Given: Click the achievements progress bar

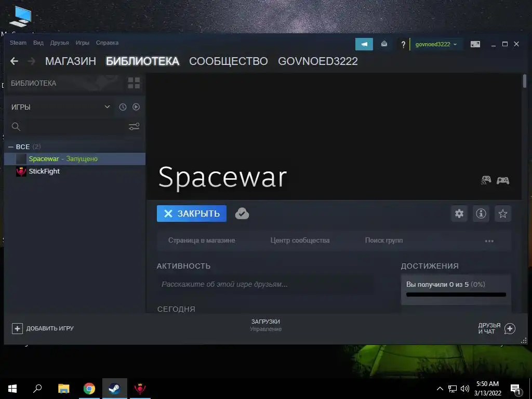Looking at the screenshot, I should coord(456,295).
